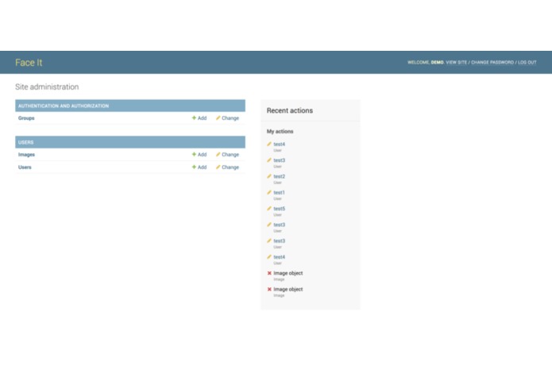Click the pencil icon beside the test2 action
Screen dimensions: 552x392
pyautogui.click(x=269, y=176)
